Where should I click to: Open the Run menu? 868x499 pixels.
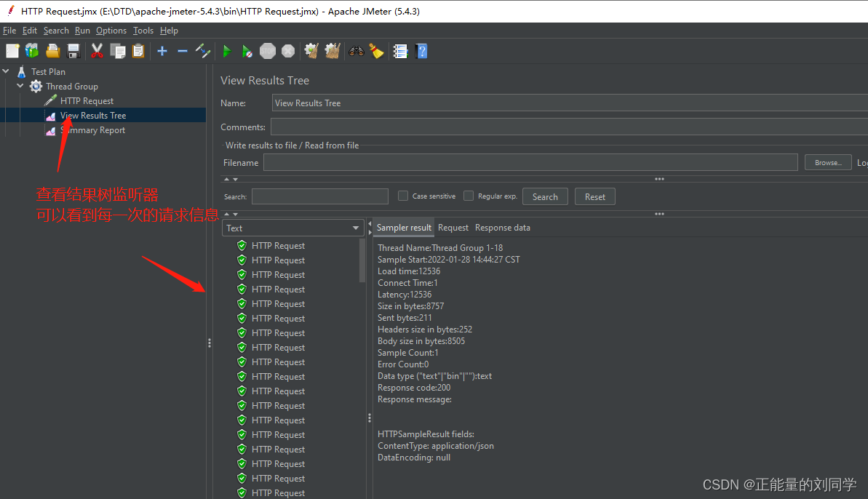[82, 31]
